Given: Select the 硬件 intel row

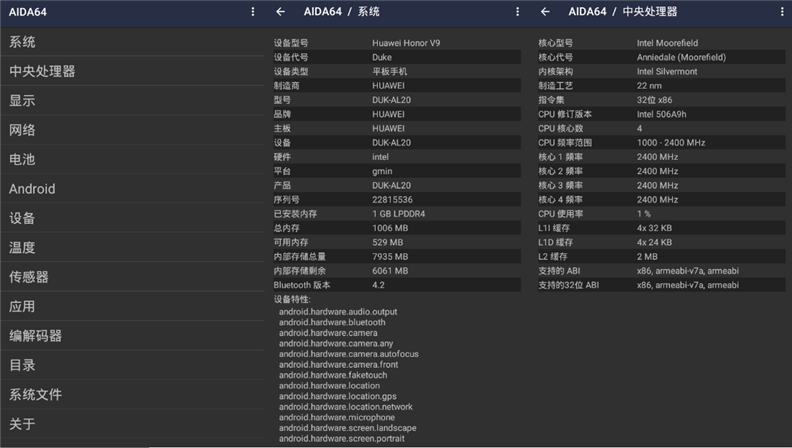Looking at the screenshot, I should pyautogui.click(x=397, y=157).
